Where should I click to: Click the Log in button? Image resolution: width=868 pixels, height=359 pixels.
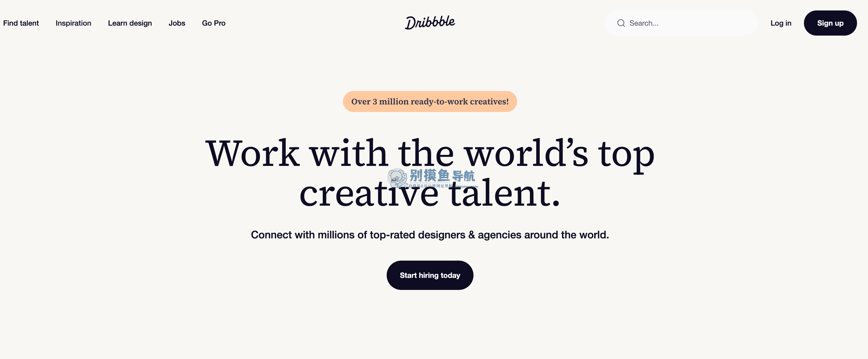coord(781,23)
